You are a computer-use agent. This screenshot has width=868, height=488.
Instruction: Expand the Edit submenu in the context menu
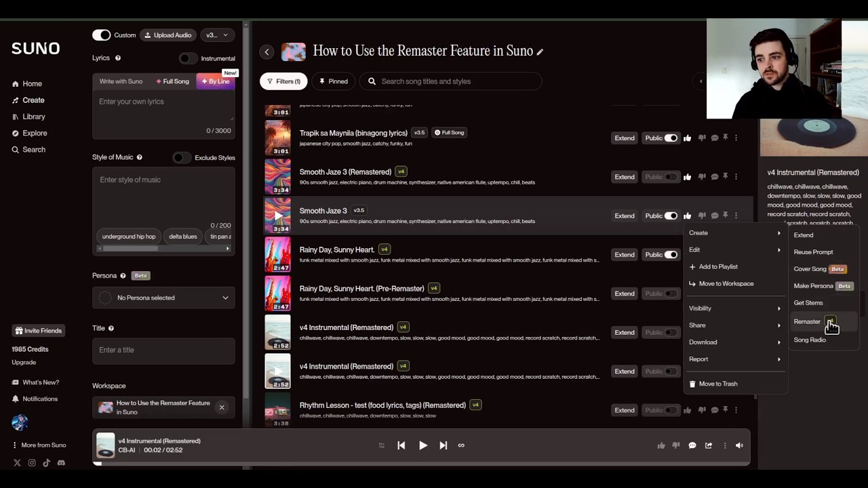coord(736,250)
